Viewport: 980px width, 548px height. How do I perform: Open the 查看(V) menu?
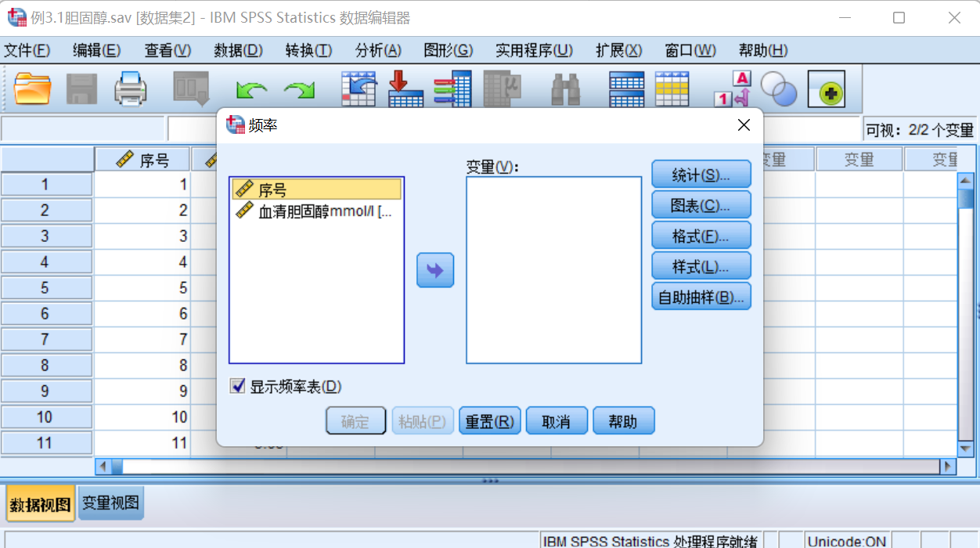(x=168, y=50)
